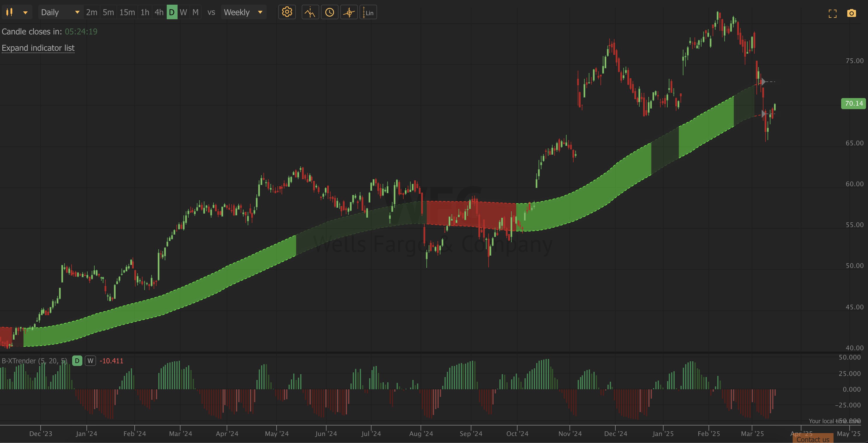Viewport: 868px width, 443px height.
Task: Select the 15m timeframe
Action: 127,13
